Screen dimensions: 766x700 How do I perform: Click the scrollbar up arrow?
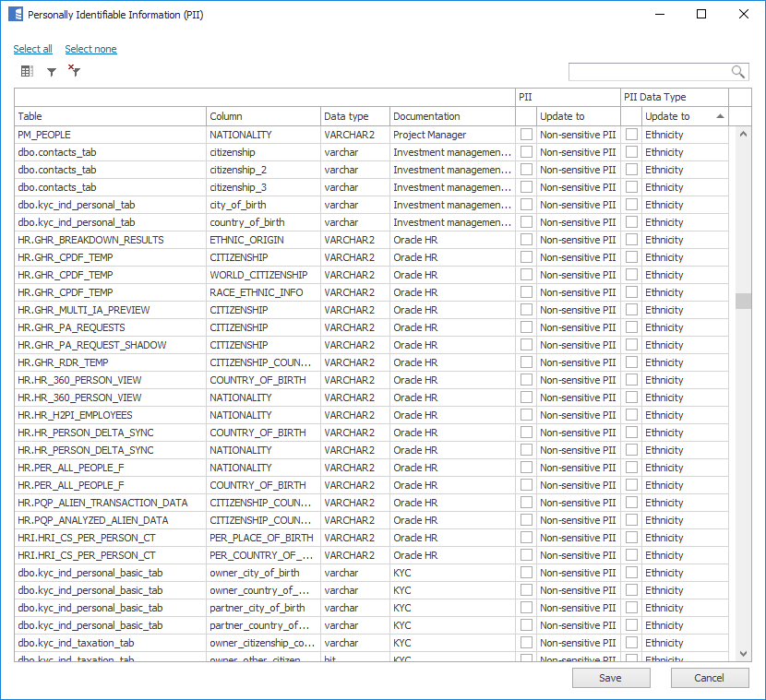(x=743, y=135)
